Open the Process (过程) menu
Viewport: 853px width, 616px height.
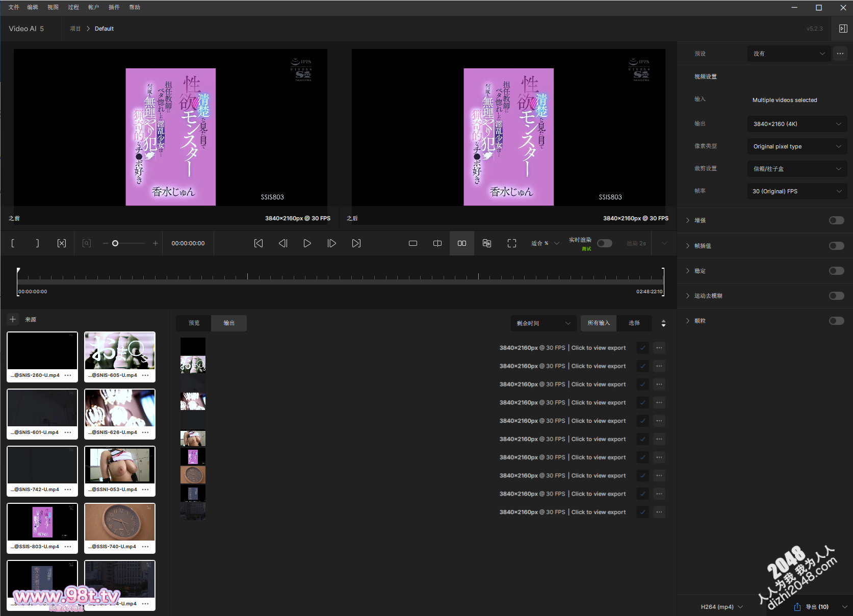[x=73, y=7]
